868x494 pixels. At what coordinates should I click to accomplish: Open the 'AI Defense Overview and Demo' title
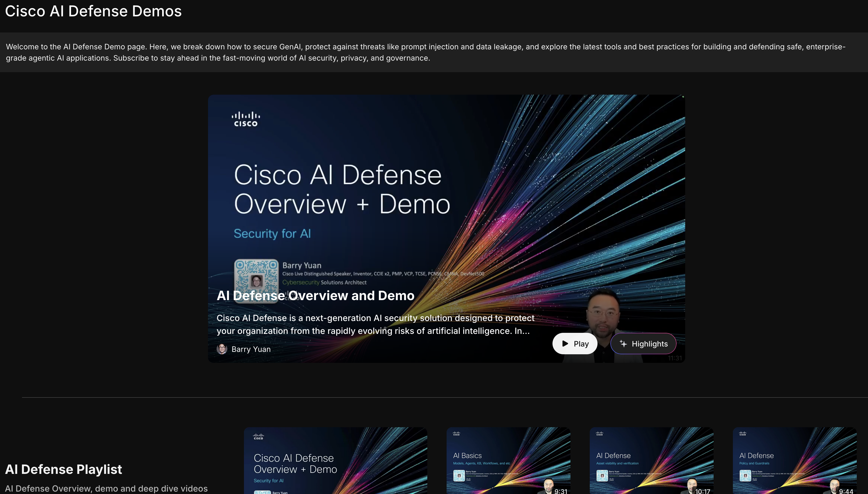click(x=315, y=296)
